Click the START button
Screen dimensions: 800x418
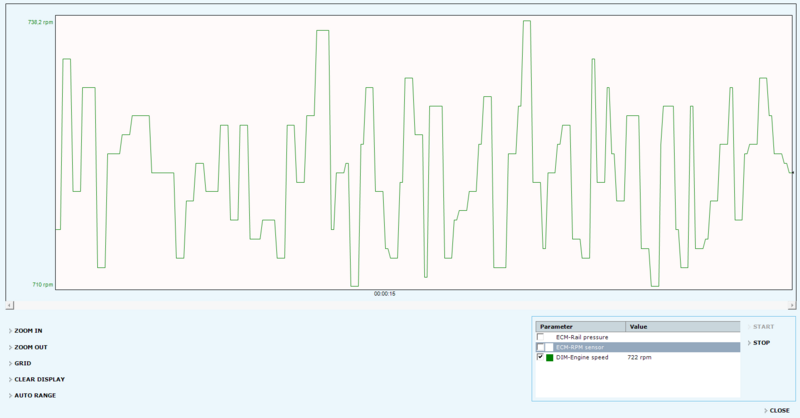[763, 327]
